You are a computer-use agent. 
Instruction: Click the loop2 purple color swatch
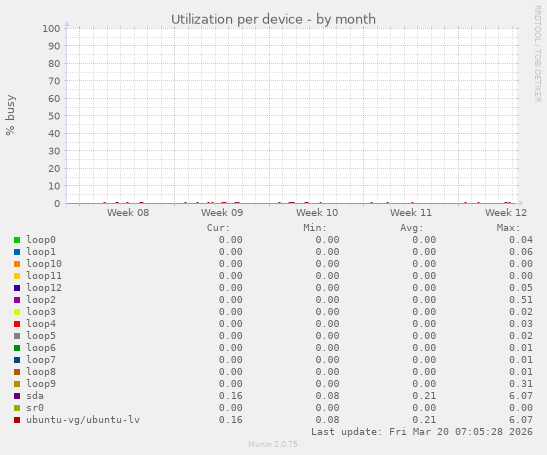click(x=17, y=300)
